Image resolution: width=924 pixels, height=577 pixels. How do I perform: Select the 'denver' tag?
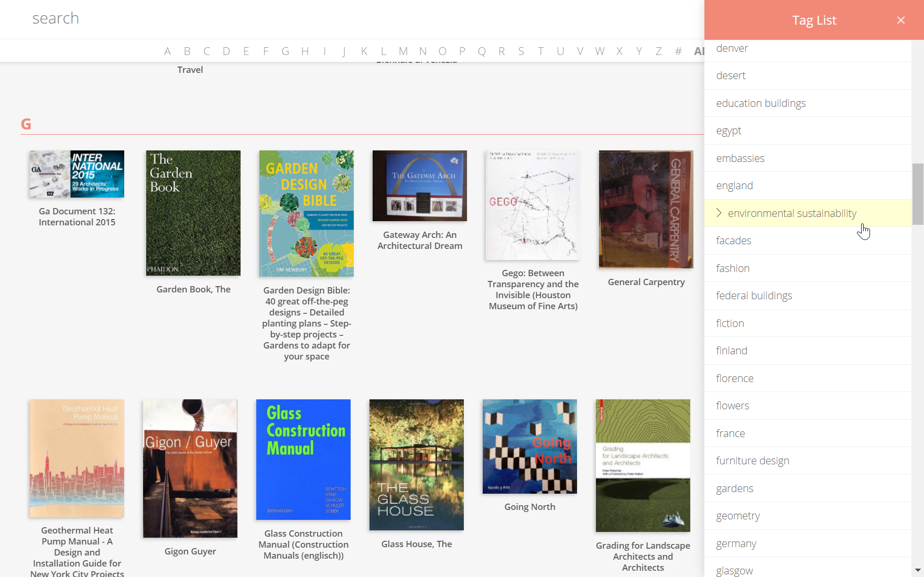[808, 48]
